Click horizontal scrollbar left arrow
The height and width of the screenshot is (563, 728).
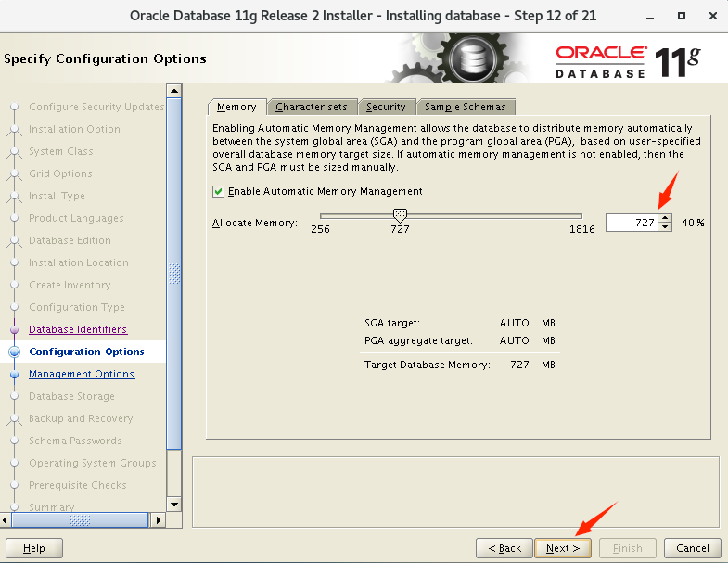click(6, 519)
